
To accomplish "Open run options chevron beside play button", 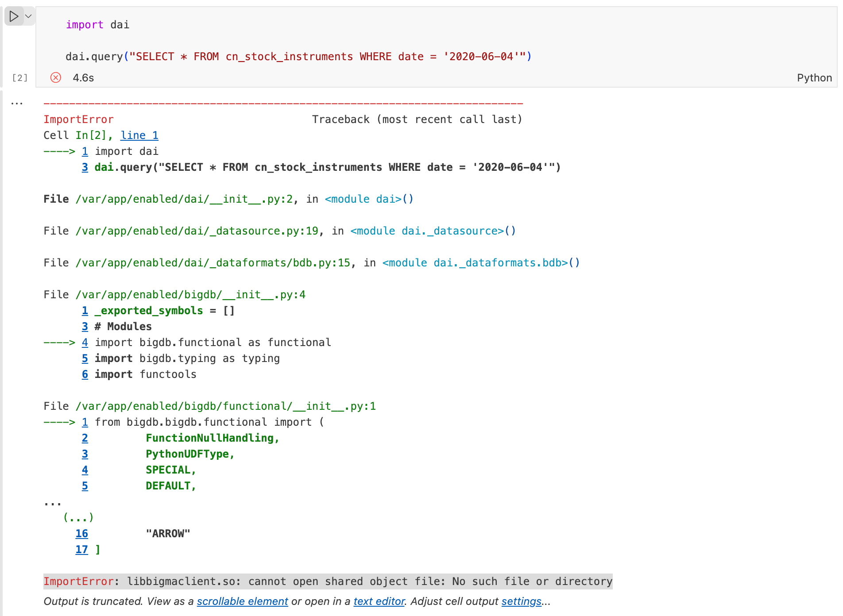I will click(29, 16).
